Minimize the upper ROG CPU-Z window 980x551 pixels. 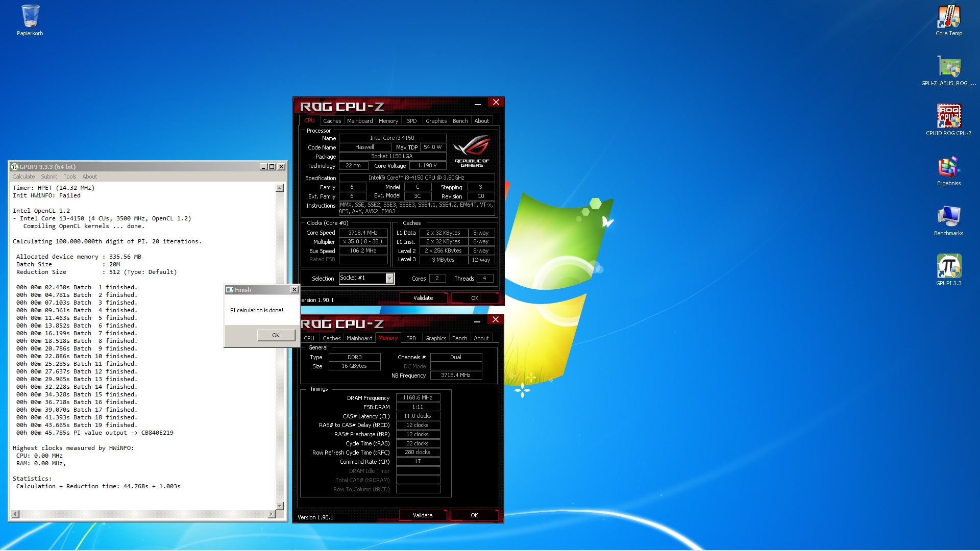[x=478, y=104]
